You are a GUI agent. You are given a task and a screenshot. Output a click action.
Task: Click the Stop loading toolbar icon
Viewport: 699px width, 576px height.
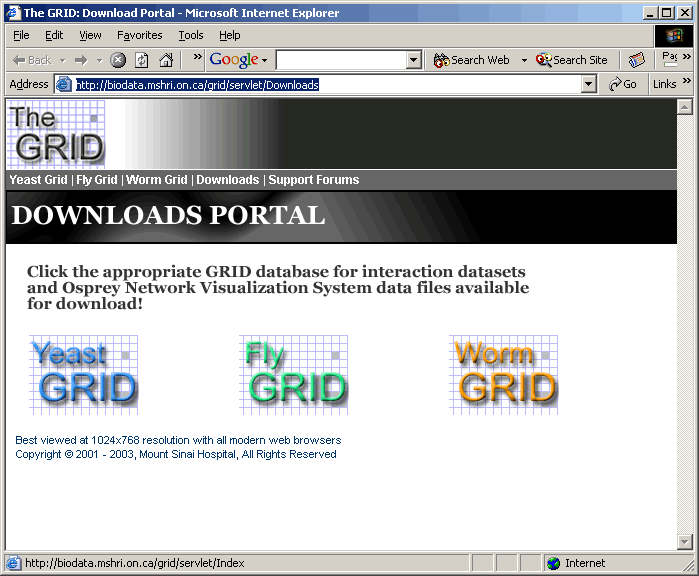(118, 60)
